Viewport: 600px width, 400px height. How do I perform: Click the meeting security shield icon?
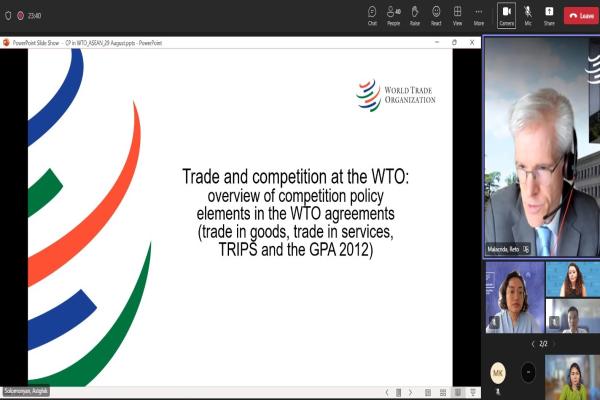8,16
